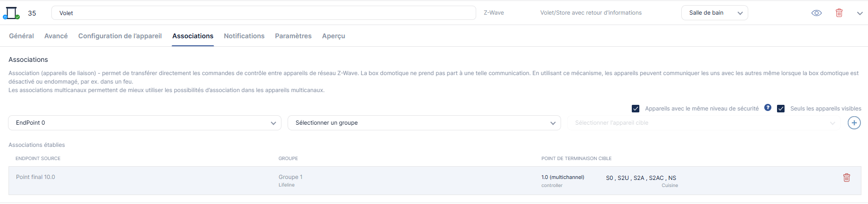Open Configuration de l'appareil tab

pyautogui.click(x=120, y=36)
